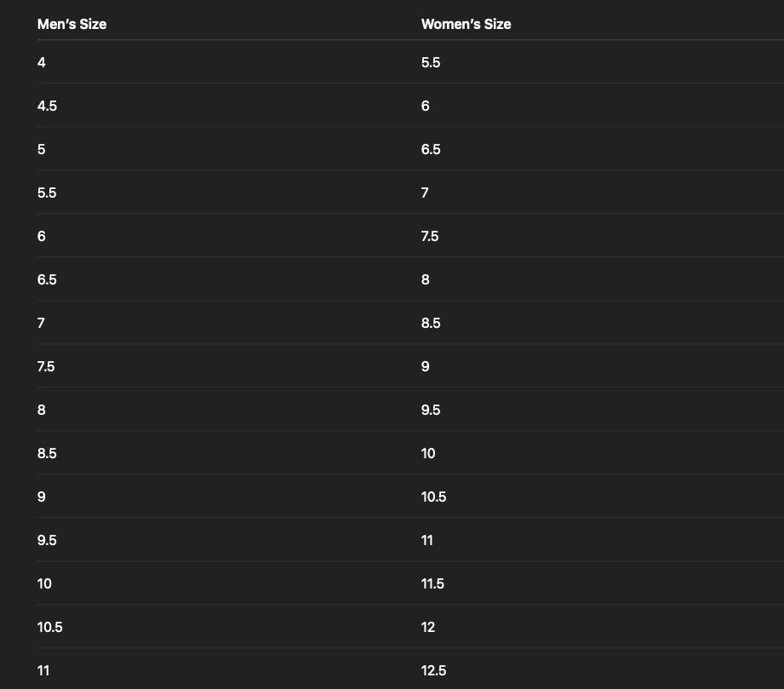Viewport: 784px width, 689px height.
Task: Click women's size 8 value
Action: click(426, 279)
